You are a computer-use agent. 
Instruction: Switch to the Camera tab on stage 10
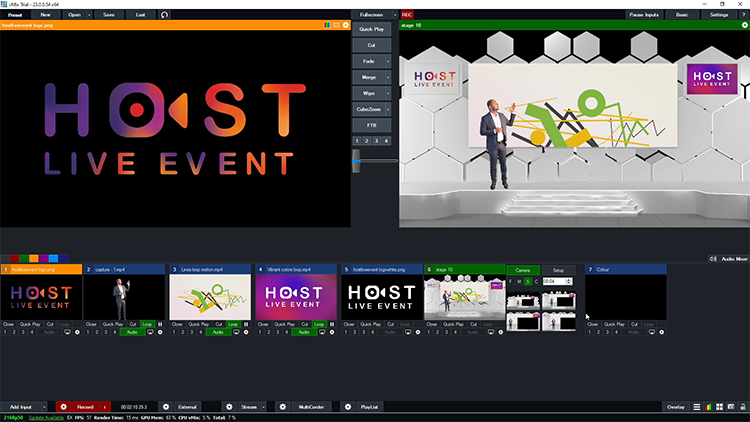coord(523,270)
